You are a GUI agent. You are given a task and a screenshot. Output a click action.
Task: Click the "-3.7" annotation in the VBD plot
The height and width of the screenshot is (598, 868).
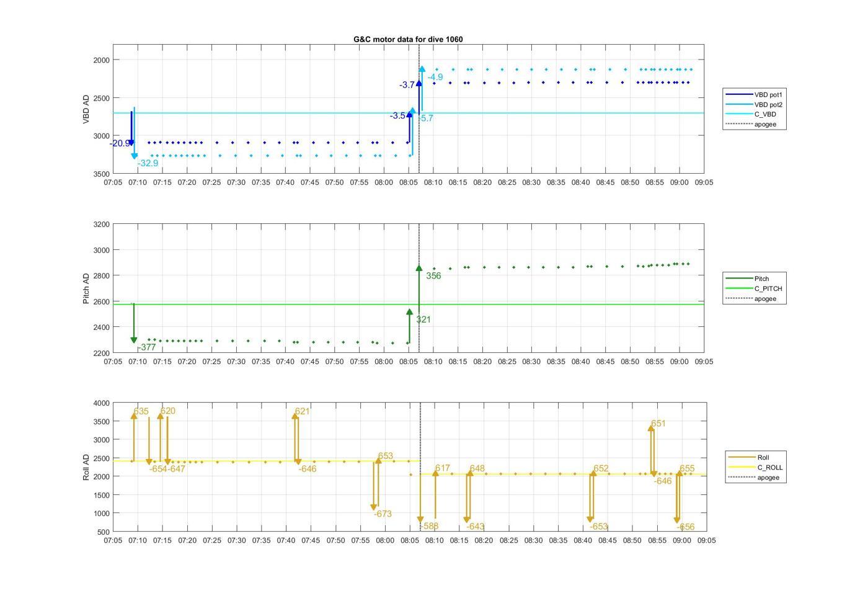(x=407, y=85)
